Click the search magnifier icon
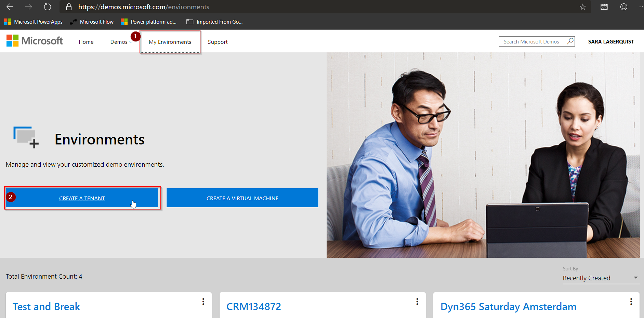The height and width of the screenshot is (318, 644). (x=570, y=41)
